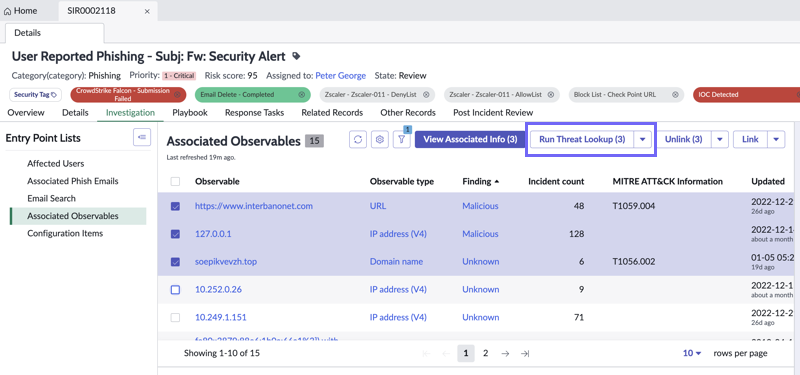The height and width of the screenshot is (375, 800).
Task: Collapse Entry Point Lists panel icon
Action: 142,137
